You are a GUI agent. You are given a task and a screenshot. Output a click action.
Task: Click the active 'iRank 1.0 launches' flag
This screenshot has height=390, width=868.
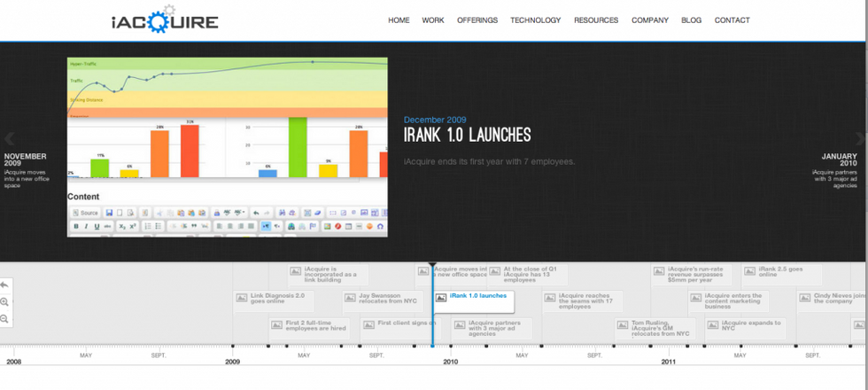pos(474,300)
